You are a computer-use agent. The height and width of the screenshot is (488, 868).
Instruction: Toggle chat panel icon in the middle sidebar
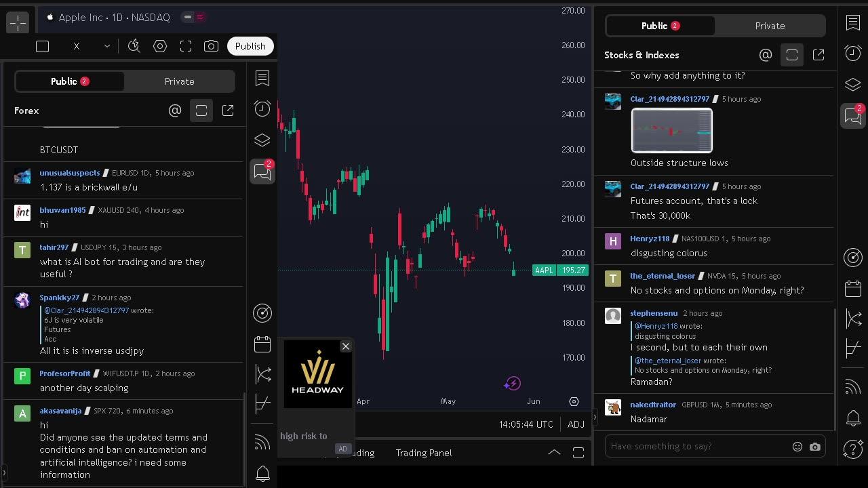point(262,171)
